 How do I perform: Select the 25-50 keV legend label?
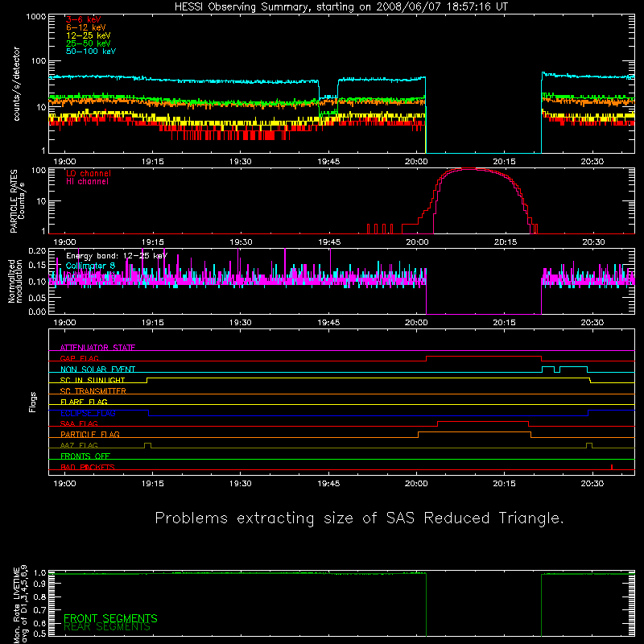coord(89,43)
